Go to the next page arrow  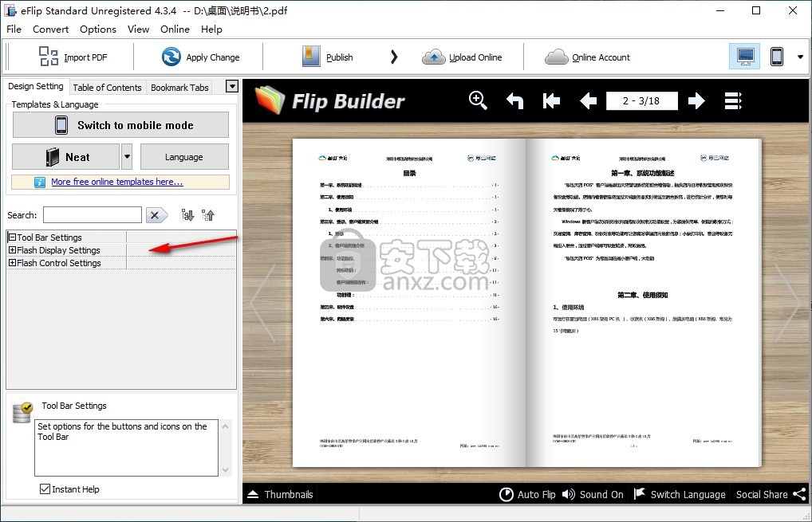pos(696,100)
